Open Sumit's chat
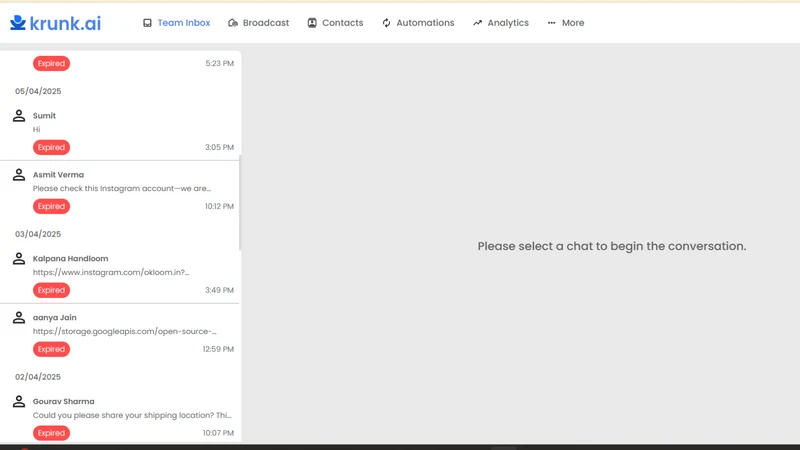 119,131
